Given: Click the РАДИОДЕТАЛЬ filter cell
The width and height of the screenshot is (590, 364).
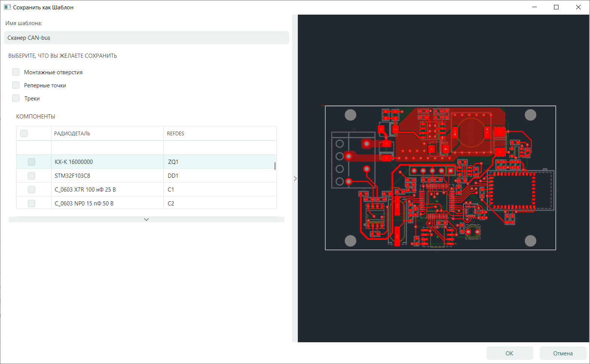Looking at the screenshot, I should (x=107, y=148).
